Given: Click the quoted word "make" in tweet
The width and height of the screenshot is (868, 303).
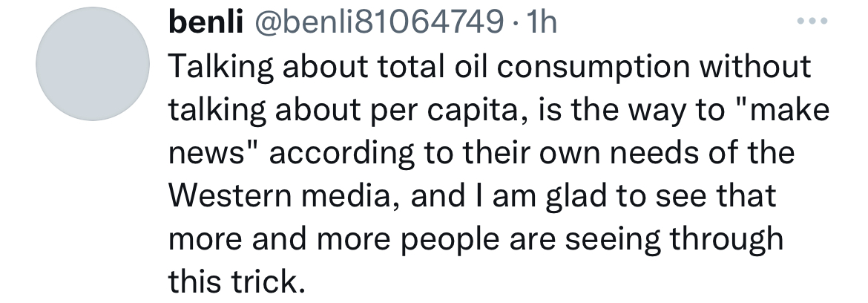Looking at the screenshot, I should [789, 111].
